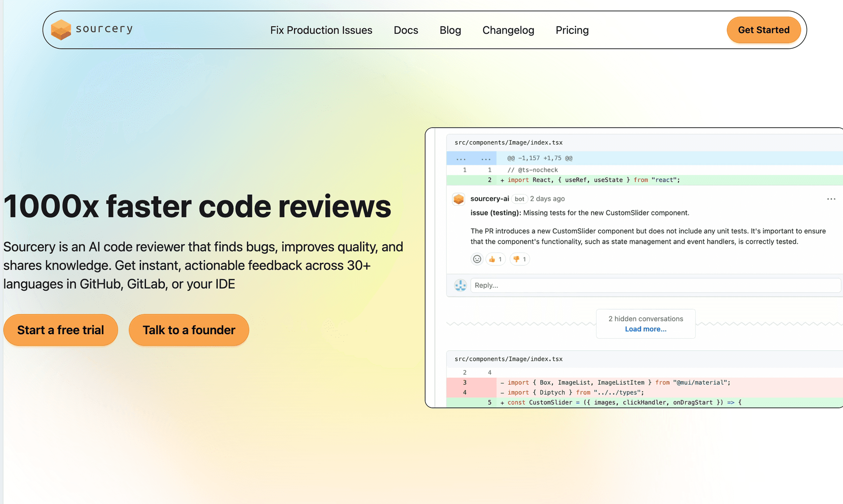Click the hunk header @@ -1,157 +1,75 @@
843x504 pixels.
click(x=540, y=158)
